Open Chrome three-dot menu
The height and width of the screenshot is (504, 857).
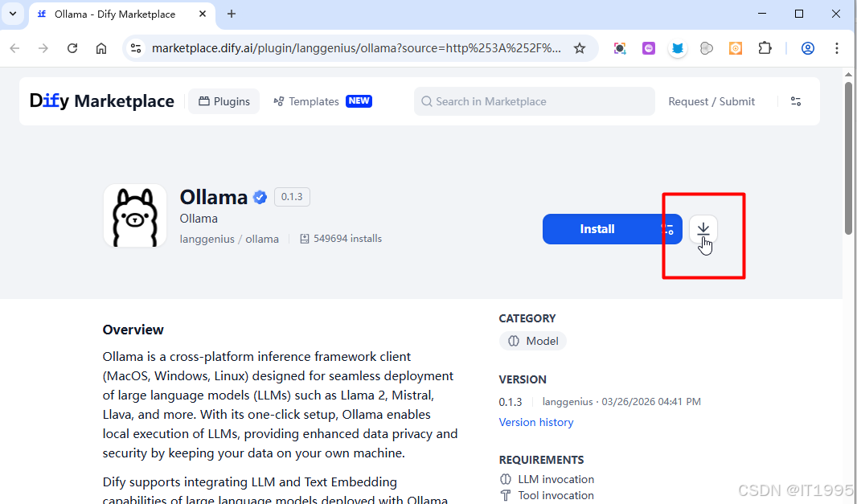pyautogui.click(x=836, y=48)
